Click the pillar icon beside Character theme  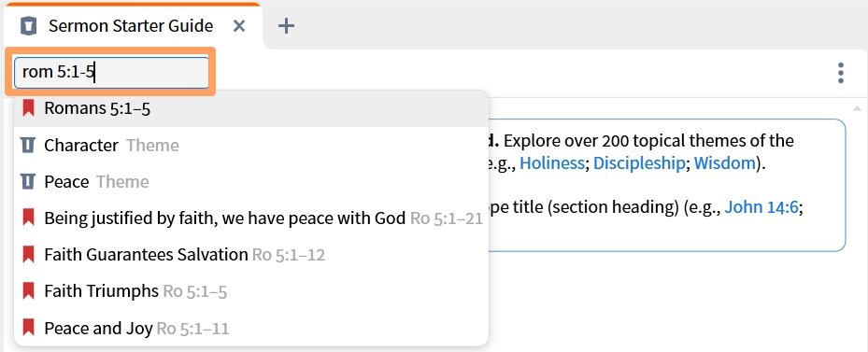(28, 145)
